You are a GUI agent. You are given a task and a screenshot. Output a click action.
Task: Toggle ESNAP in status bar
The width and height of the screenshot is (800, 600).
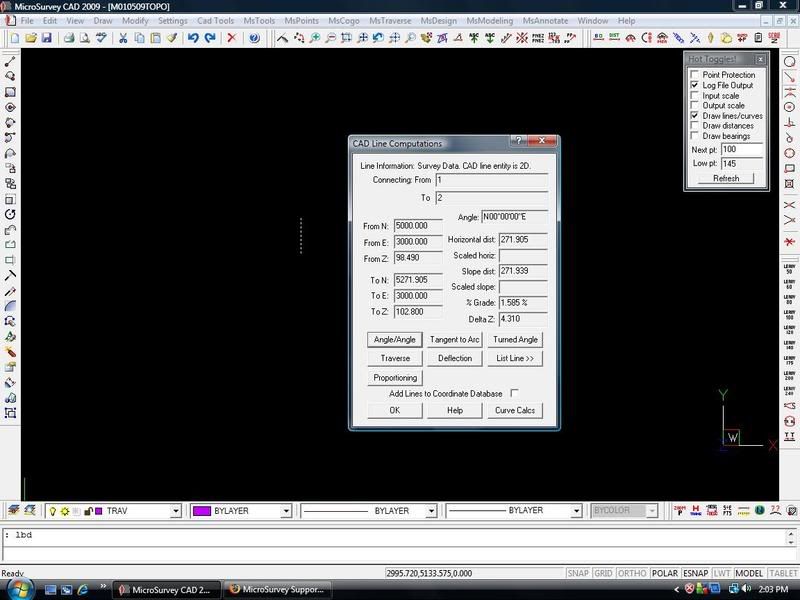pos(695,573)
